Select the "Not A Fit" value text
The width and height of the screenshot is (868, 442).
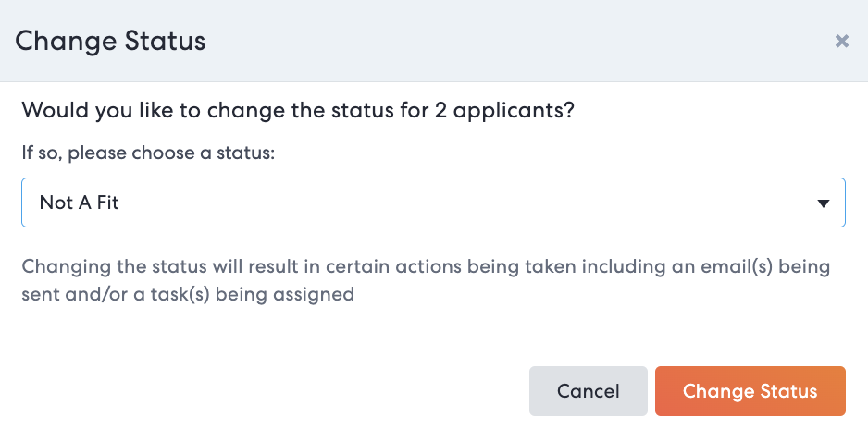80,203
